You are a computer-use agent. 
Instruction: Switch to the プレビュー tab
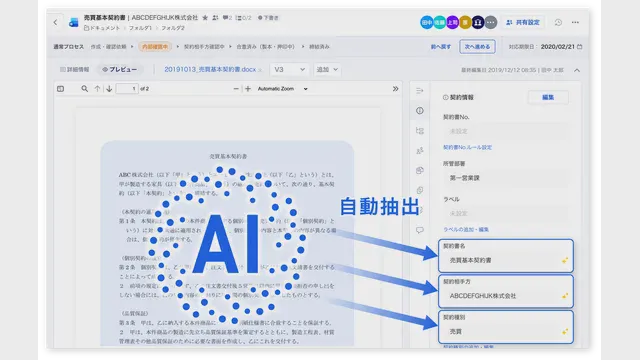[120, 69]
